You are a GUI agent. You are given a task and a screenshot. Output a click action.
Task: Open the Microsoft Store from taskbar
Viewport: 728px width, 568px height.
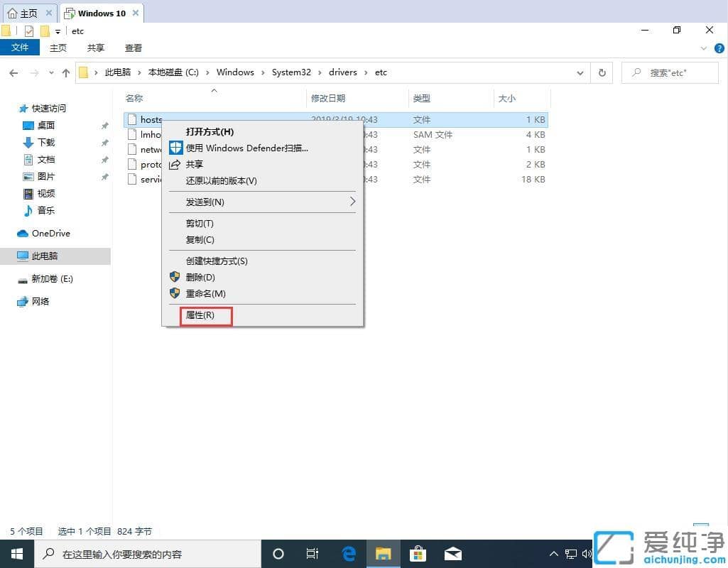[x=418, y=554]
